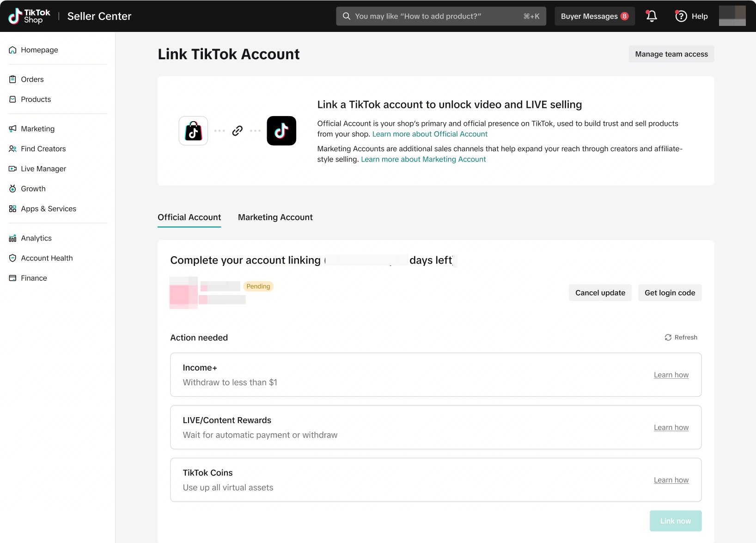Click 'Complete your account linking' heading
The height and width of the screenshot is (543, 756).
pyautogui.click(x=245, y=260)
